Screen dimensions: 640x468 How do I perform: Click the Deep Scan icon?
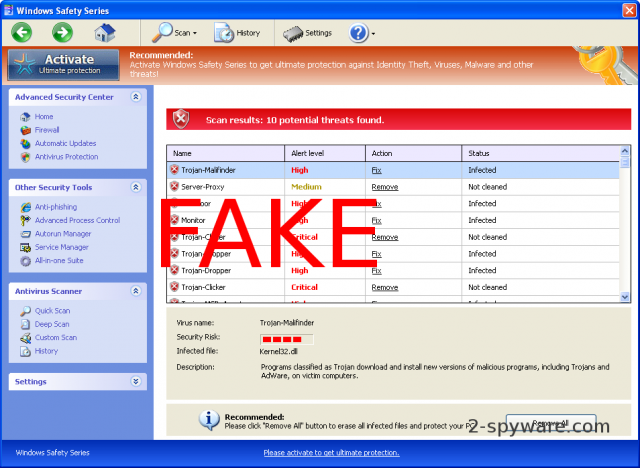pyautogui.click(x=25, y=324)
